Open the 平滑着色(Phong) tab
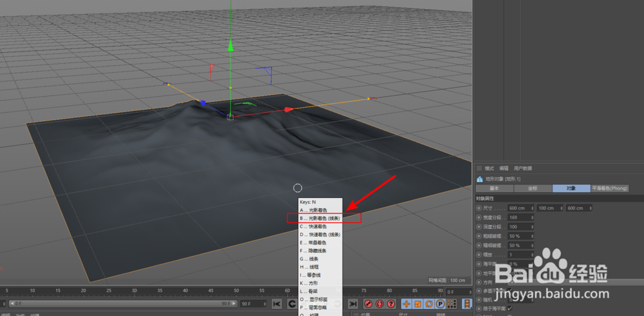This screenshot has height=316, width=644. pos(609,188)
